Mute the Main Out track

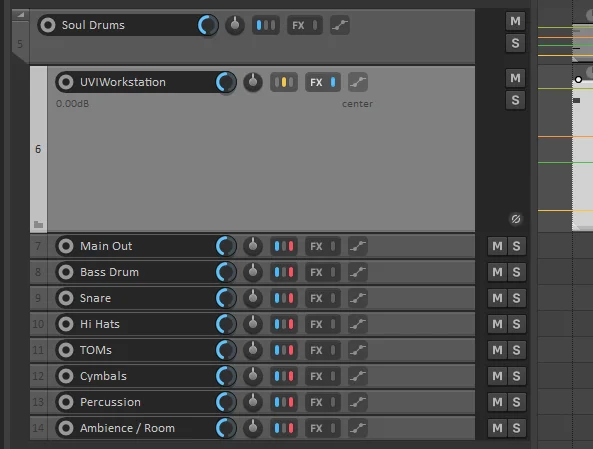pyautogui.click(x=497, y=246)
